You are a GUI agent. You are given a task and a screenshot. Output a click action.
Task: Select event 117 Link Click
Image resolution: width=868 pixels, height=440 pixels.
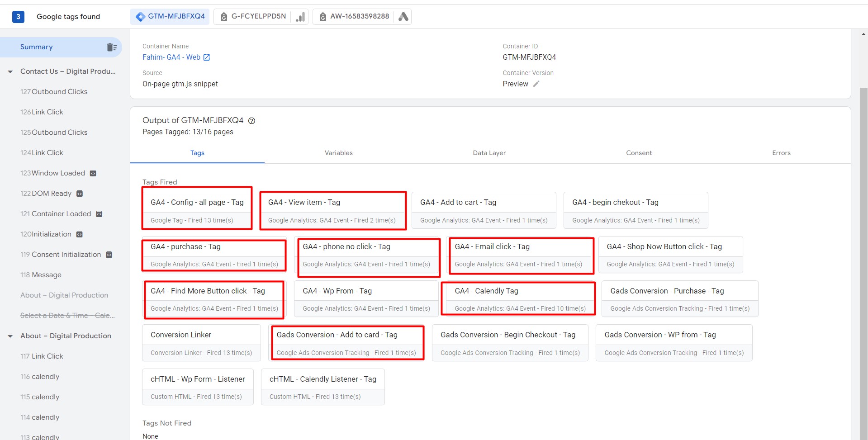coord(42,356)
